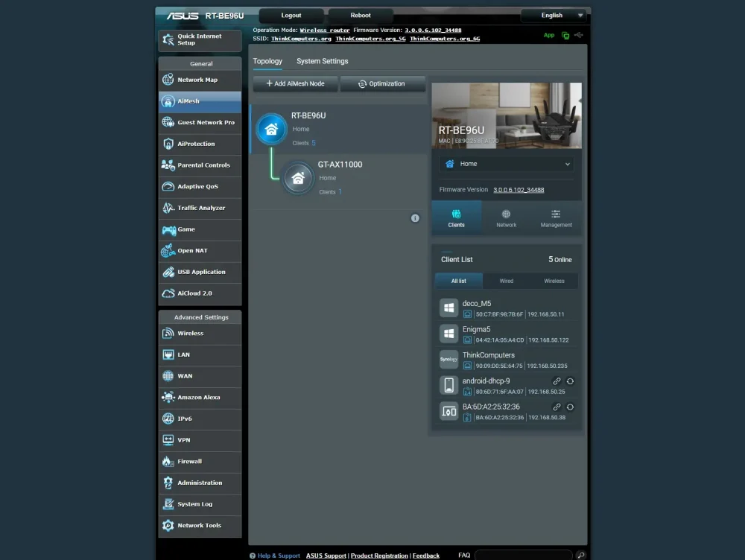This screenshot has height=560, width=745.
Task: Open the AiProtection sidebar item
Action: [x=200, y=144]
